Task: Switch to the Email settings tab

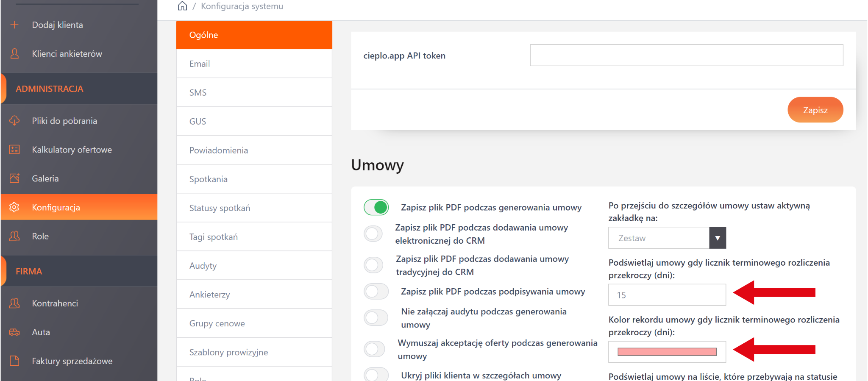Action: [254, 64]
